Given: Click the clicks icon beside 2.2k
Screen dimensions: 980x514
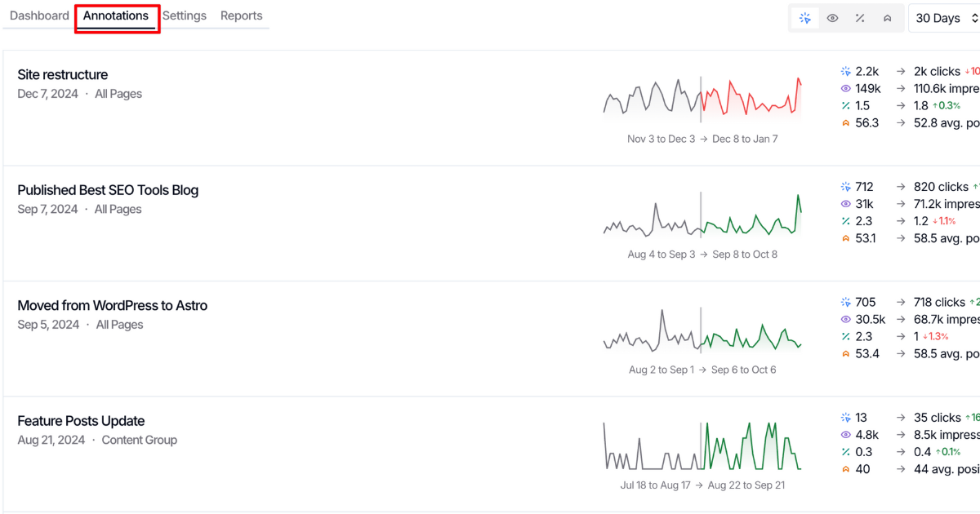Looking at the screenshot, I should [x=846, y=71].
